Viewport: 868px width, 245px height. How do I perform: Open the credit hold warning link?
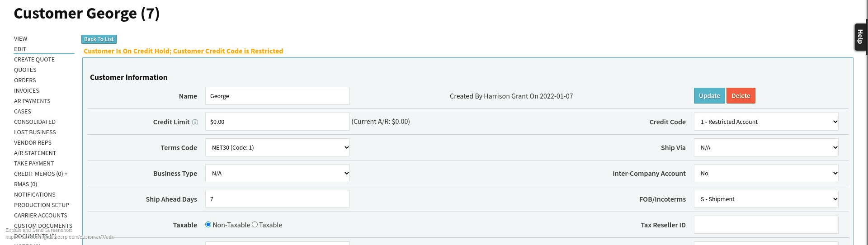pos(183,51)
